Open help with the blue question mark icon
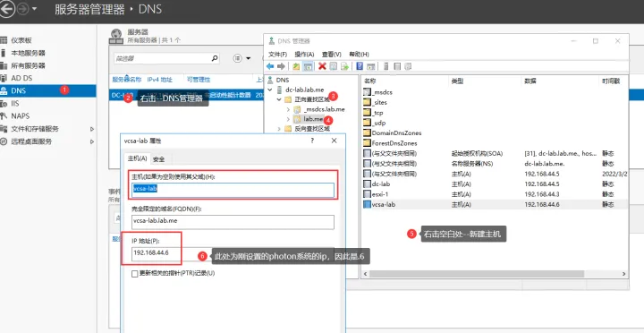 (360, 66)
